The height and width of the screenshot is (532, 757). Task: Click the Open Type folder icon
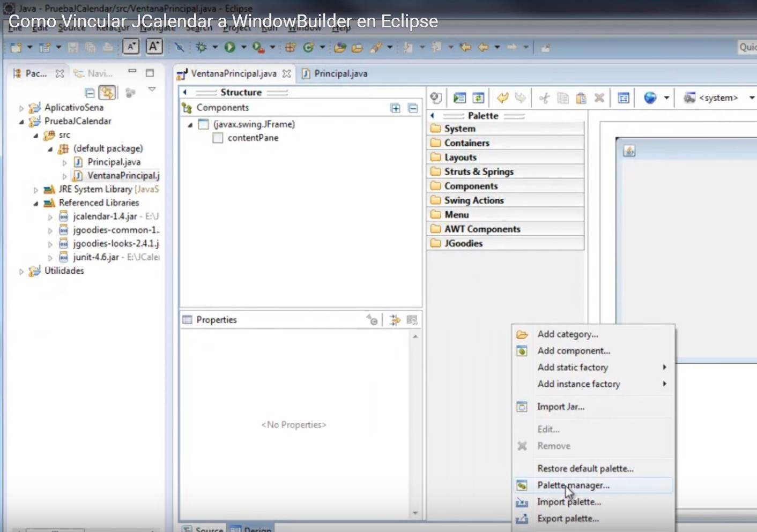click(x=340, y=47)
